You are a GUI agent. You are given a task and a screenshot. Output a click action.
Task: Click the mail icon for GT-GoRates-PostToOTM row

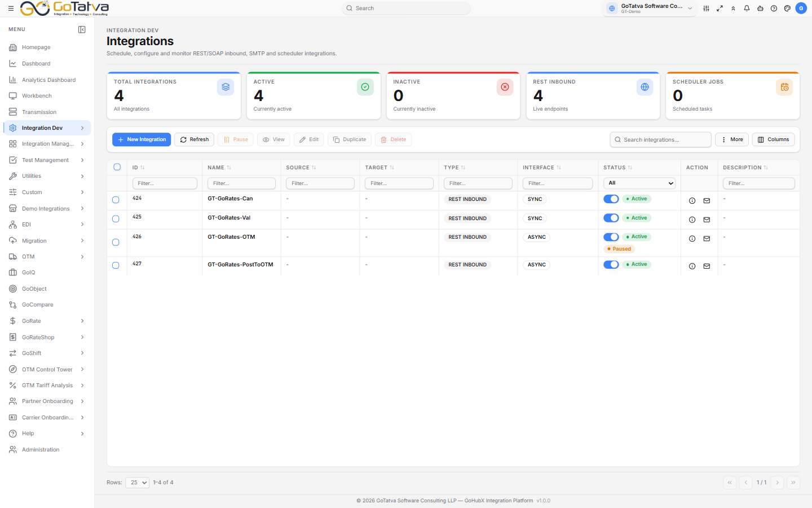point(707,266)
